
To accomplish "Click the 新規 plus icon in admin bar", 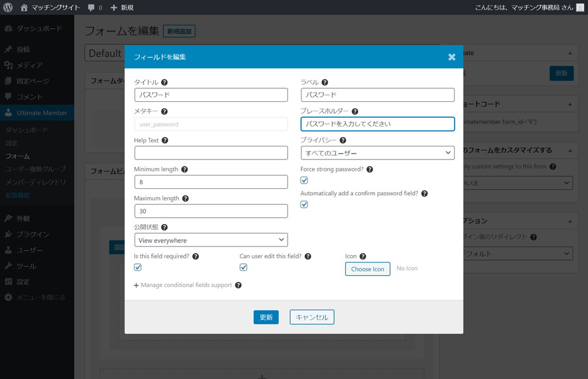I will 113,8.
